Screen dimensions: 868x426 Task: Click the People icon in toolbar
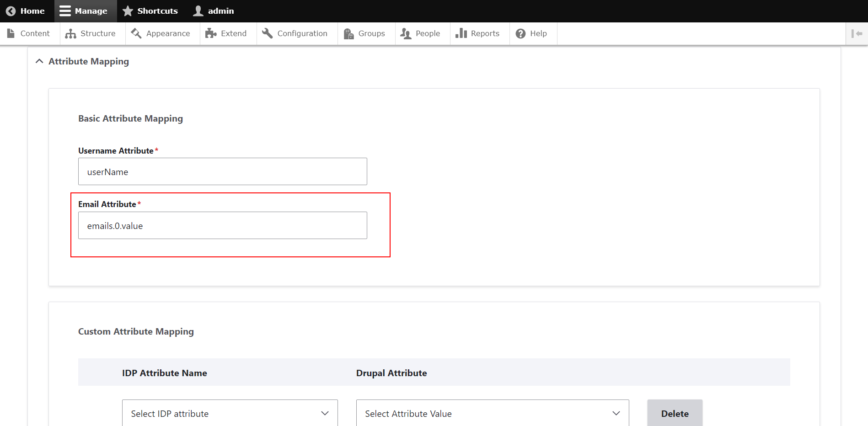click(406, 33)
